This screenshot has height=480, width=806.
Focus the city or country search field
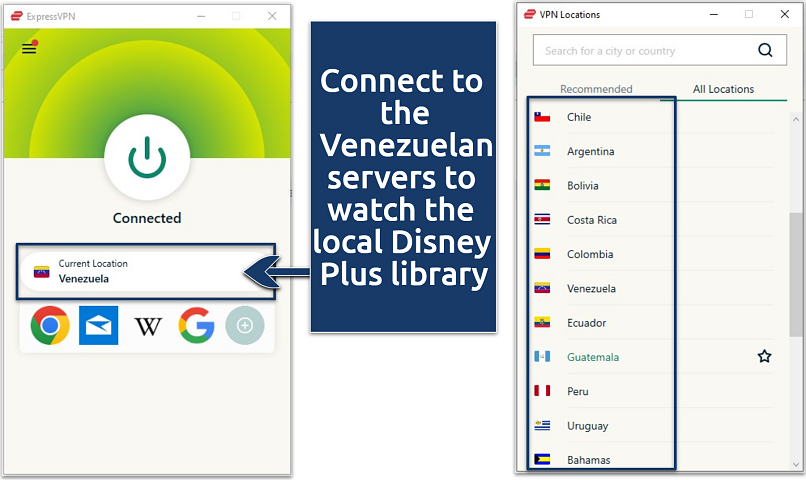point(660,50)
